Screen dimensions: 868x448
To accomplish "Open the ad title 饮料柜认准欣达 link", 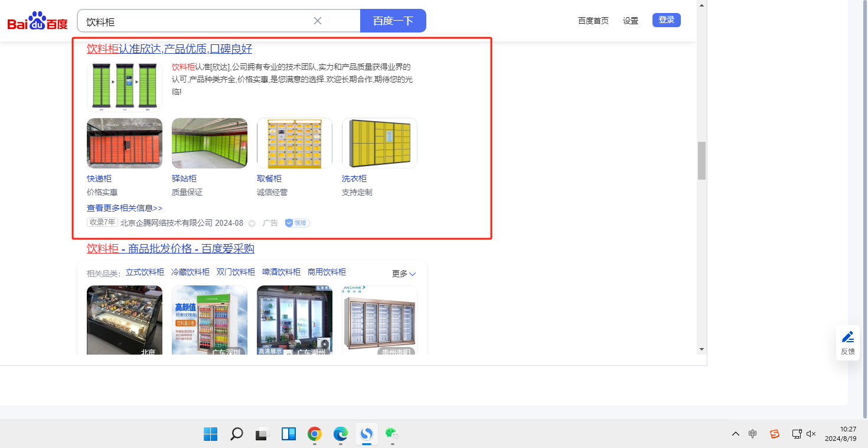I will 169,49.
